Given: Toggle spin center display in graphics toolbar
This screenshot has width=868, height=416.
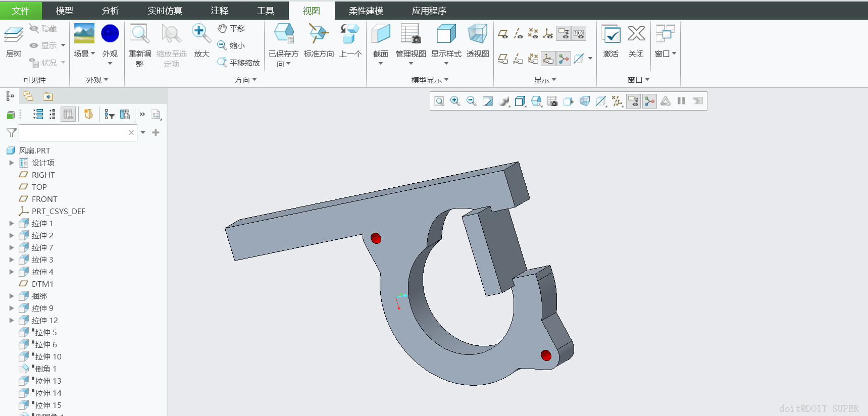Looking at the screenshot, I should [649, 101].
